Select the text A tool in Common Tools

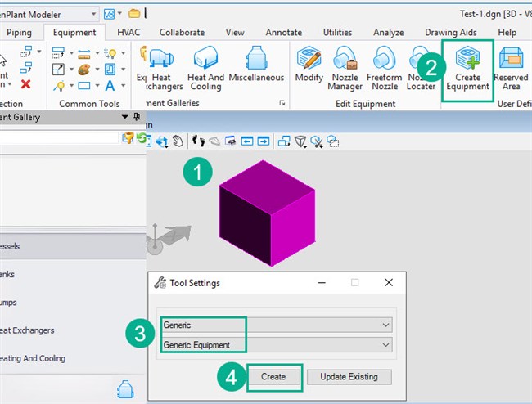point(110,86)
